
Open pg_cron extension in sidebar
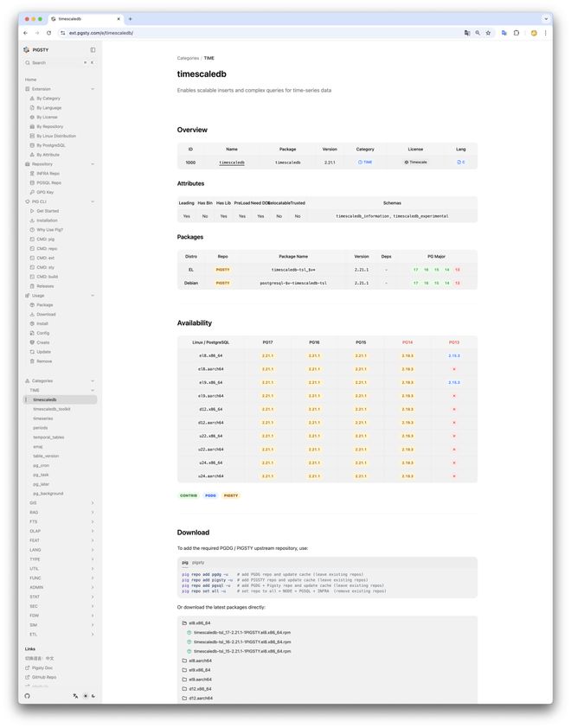coord(41,465)
